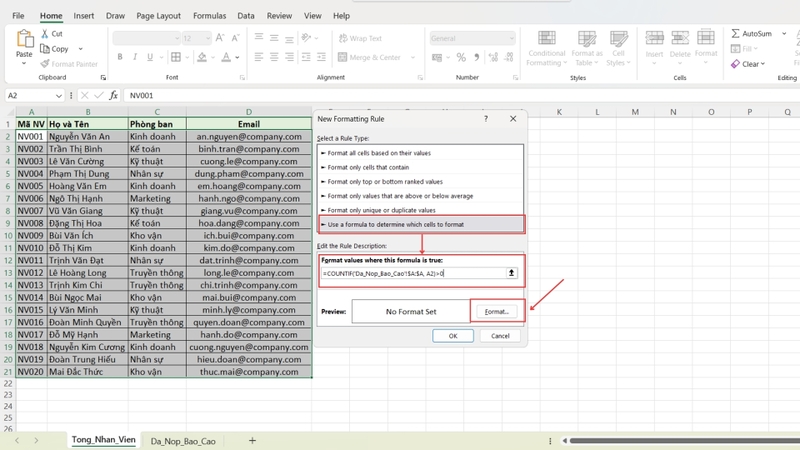Toggle Underline formatting

tap(149, 57)
